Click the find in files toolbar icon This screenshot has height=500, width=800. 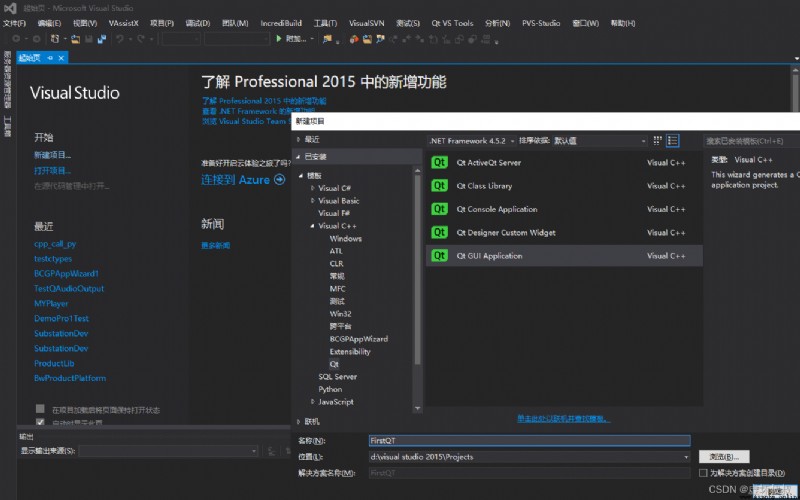(328, 39)
